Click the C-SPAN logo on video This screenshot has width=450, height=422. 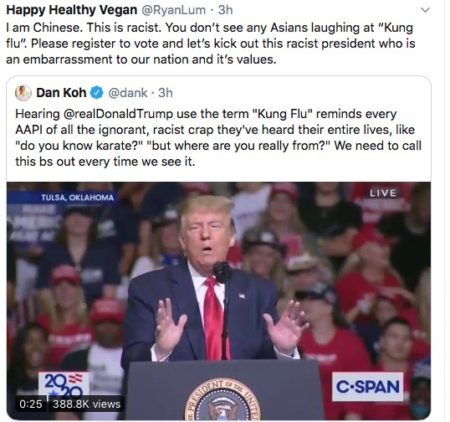click(368, 387)
